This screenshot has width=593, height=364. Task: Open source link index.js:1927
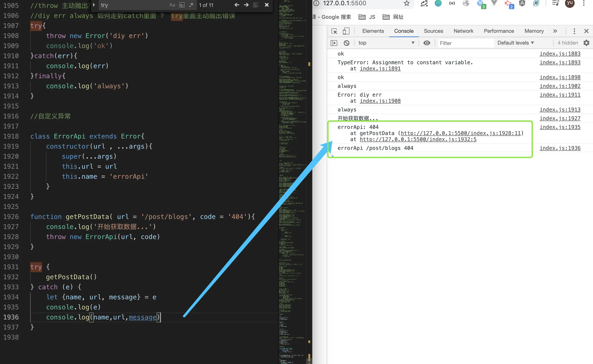(560, 118)
